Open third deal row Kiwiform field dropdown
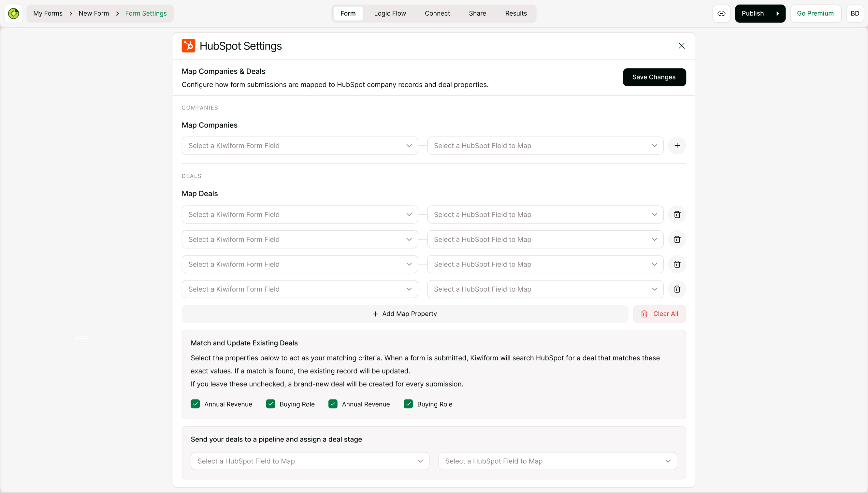This screenshot has width=868, height=493. pyautogui.click(x=300, y=264)
